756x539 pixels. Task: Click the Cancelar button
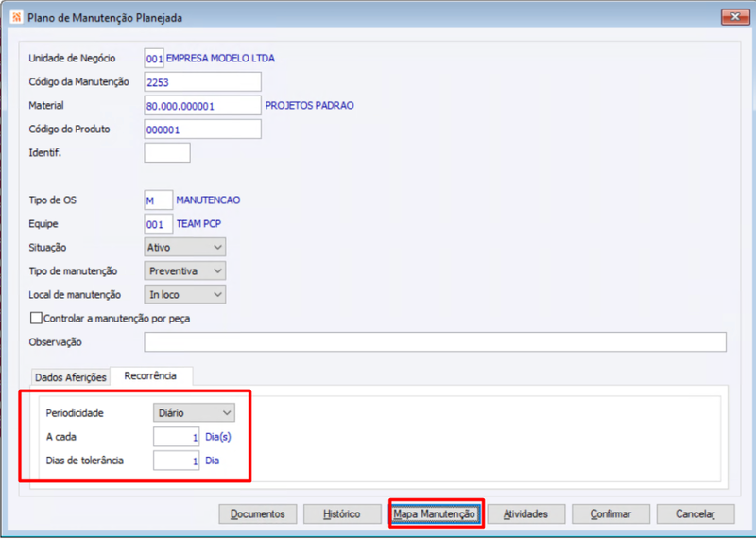[x=696, y=513]
